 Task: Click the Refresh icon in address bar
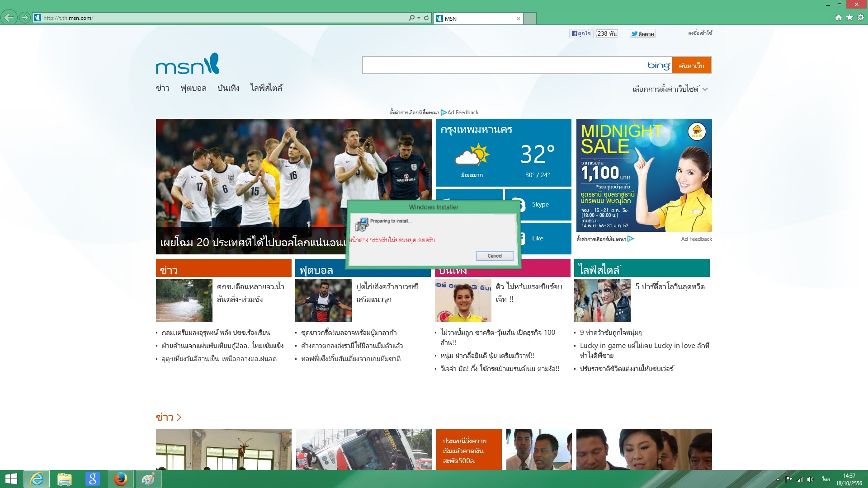[426, 18]
